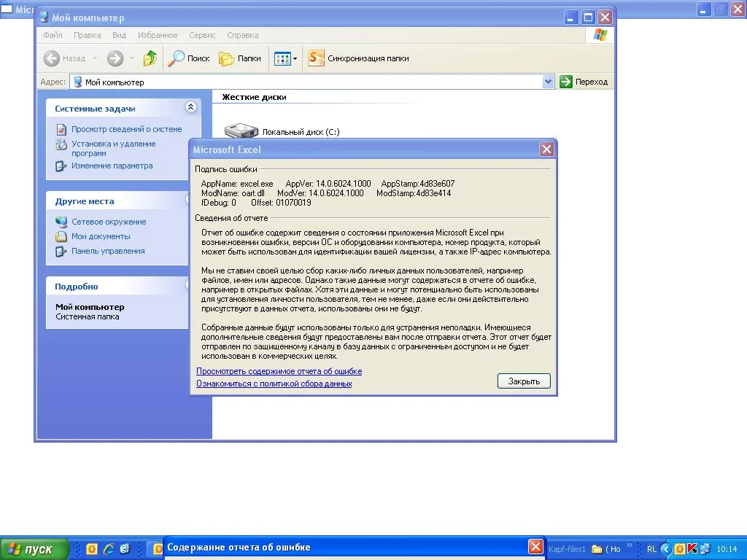Open Панель управления link
The width and height of the screenshot is (747, 560).
pos(108,251)
